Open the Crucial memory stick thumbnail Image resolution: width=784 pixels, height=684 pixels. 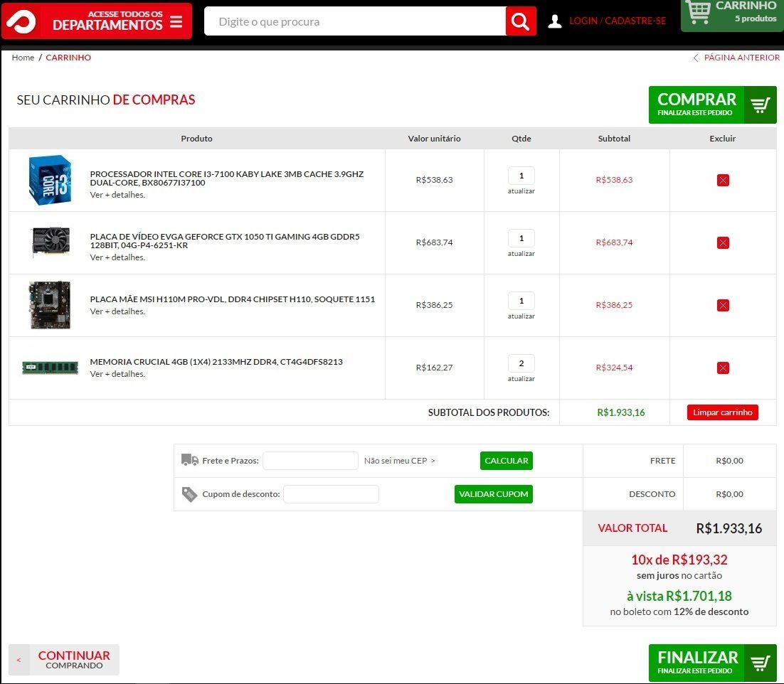tap(50, 368)
